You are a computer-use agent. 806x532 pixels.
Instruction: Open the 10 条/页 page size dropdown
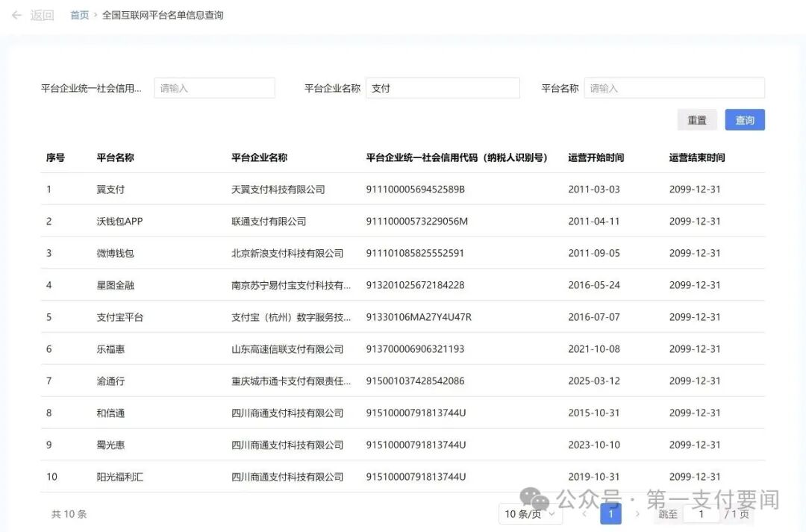530,514
